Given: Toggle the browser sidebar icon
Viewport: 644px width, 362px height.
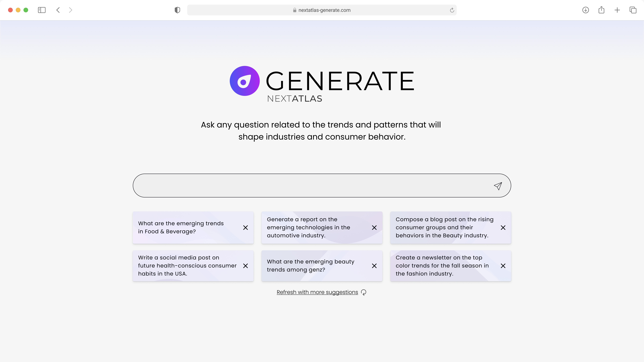Looking at the screenshot, I should click(42, 10).
